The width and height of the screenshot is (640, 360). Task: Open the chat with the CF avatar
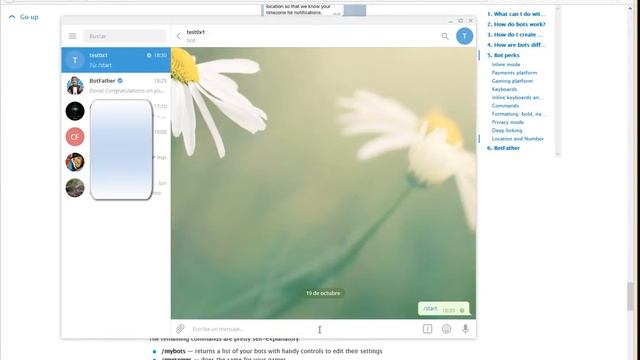pos(75,136)
